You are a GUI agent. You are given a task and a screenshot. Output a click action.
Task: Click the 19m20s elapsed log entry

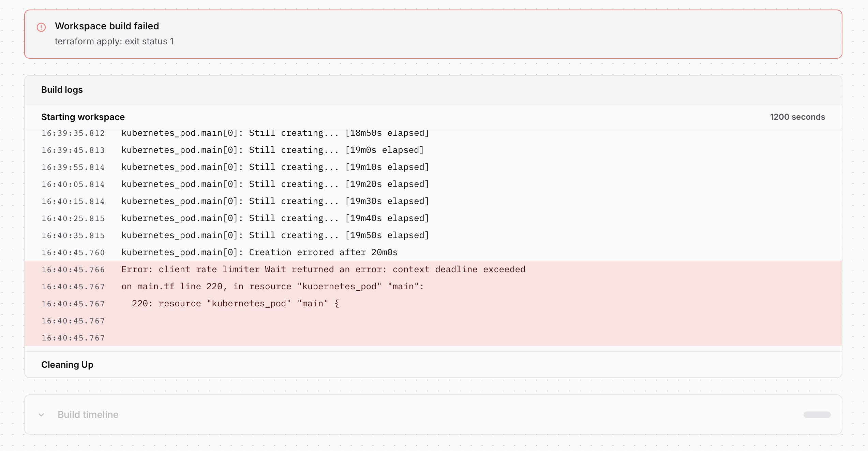point(275,184)
